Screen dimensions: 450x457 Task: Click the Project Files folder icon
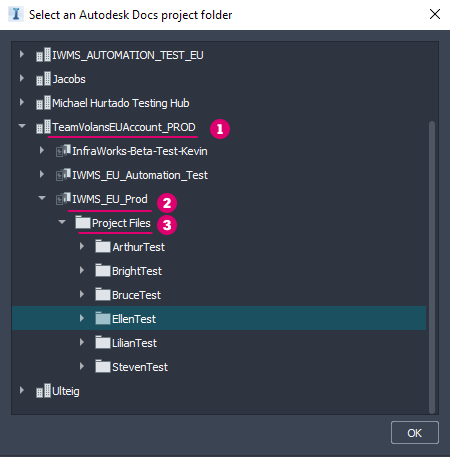pos(83,222)
